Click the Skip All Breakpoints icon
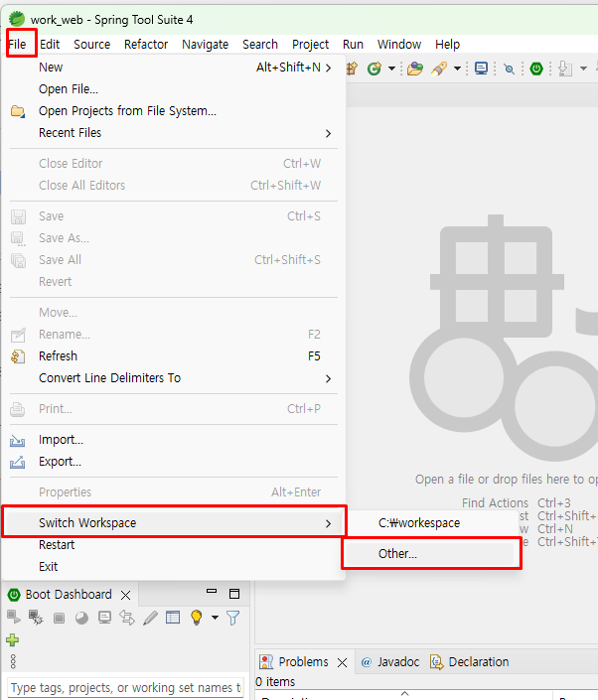The width and height of the screenshot is (598, 700). (x=509, y=69)
